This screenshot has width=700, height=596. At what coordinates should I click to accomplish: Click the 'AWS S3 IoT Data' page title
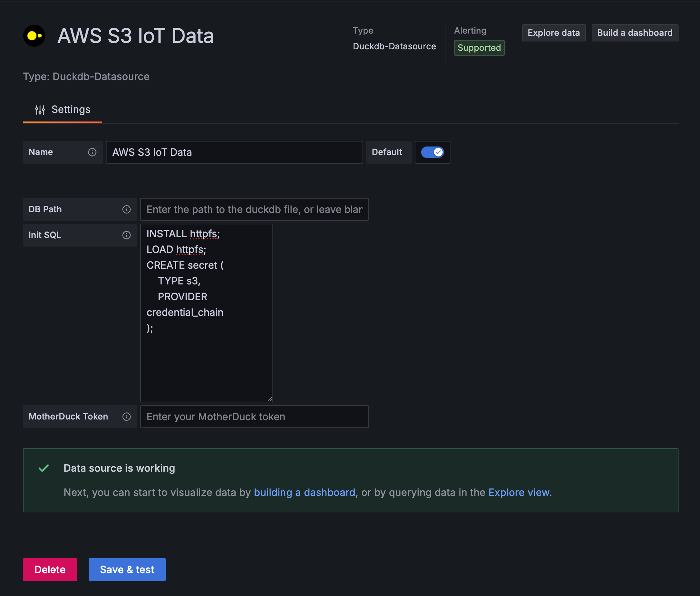[x=136, y=36]
